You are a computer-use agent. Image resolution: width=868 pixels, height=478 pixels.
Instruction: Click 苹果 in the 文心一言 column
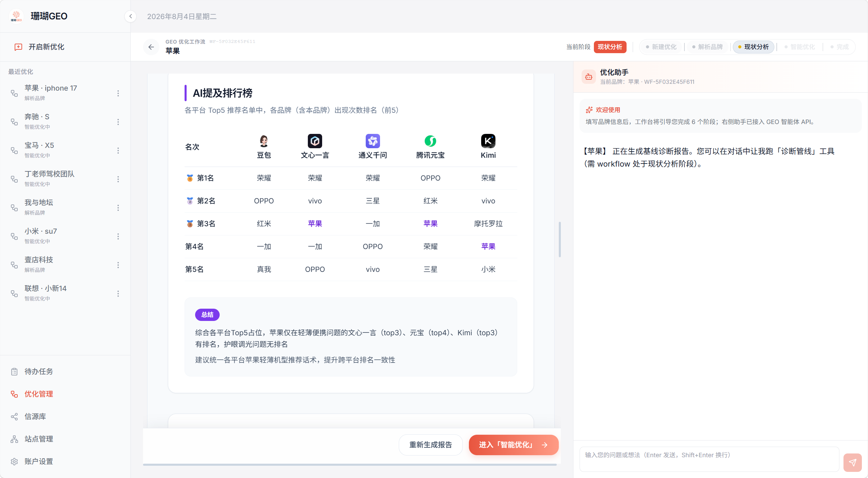[x=315, y=223]
